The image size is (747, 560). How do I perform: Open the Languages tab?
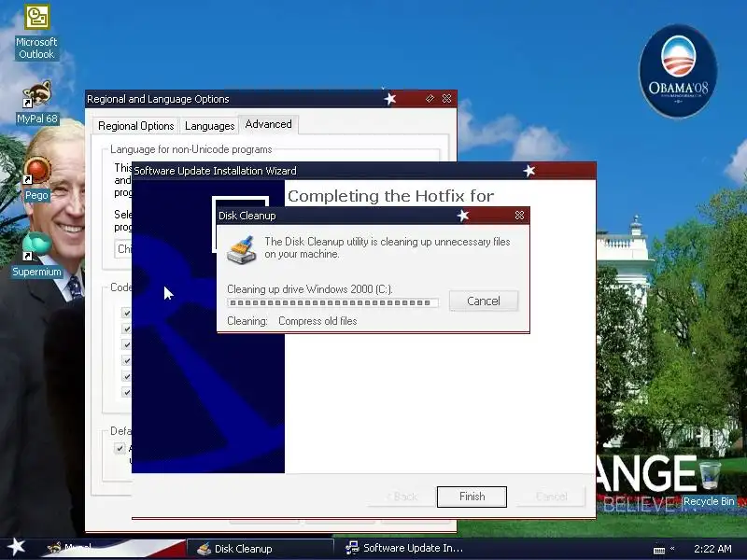(x=209, y=126)
